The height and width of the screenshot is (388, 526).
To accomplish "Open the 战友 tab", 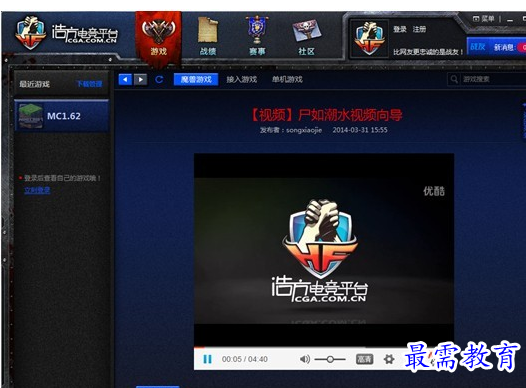I will pyautogui.click(x=478, y=47).
